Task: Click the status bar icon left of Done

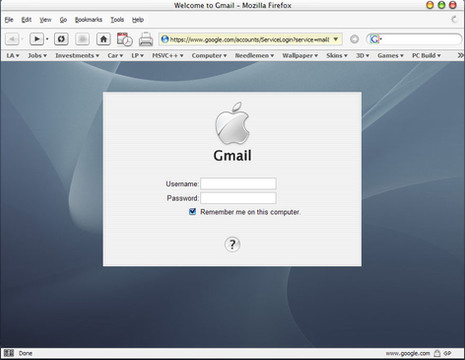Action: [x=9, y=353]
